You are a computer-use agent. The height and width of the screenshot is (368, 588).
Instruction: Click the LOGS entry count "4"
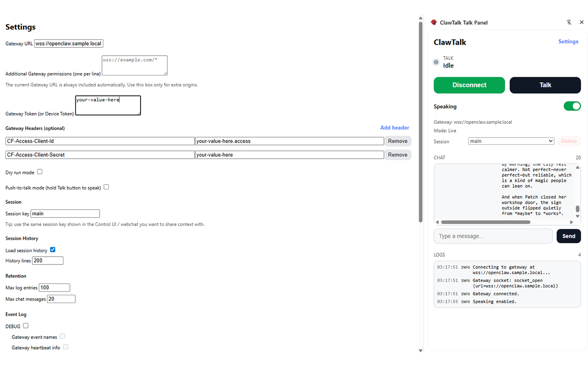click(x=580, y=254)
